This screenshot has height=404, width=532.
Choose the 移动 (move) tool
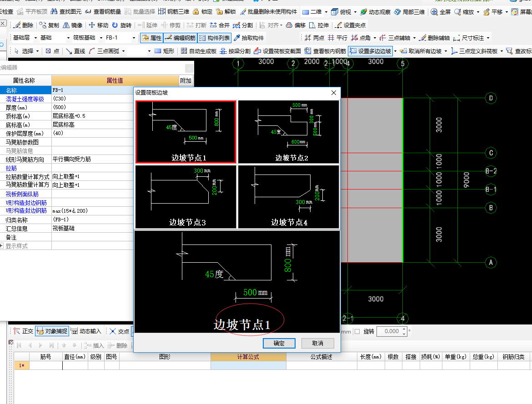98,25
